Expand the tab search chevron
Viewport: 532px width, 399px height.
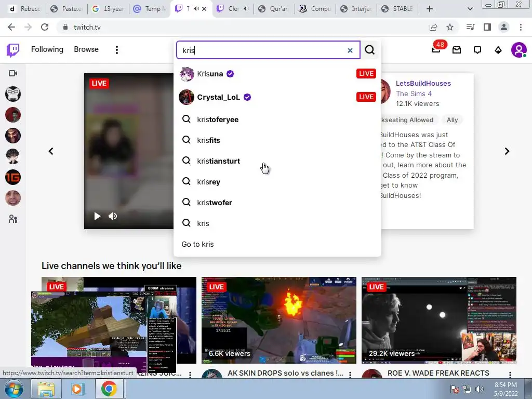coord(470,9)
